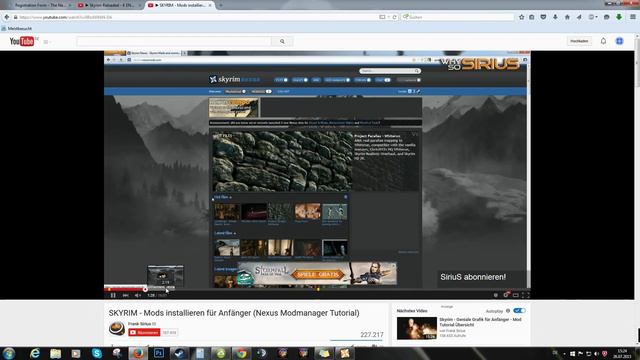Pause the YouTube video

(x=113, y=295)
